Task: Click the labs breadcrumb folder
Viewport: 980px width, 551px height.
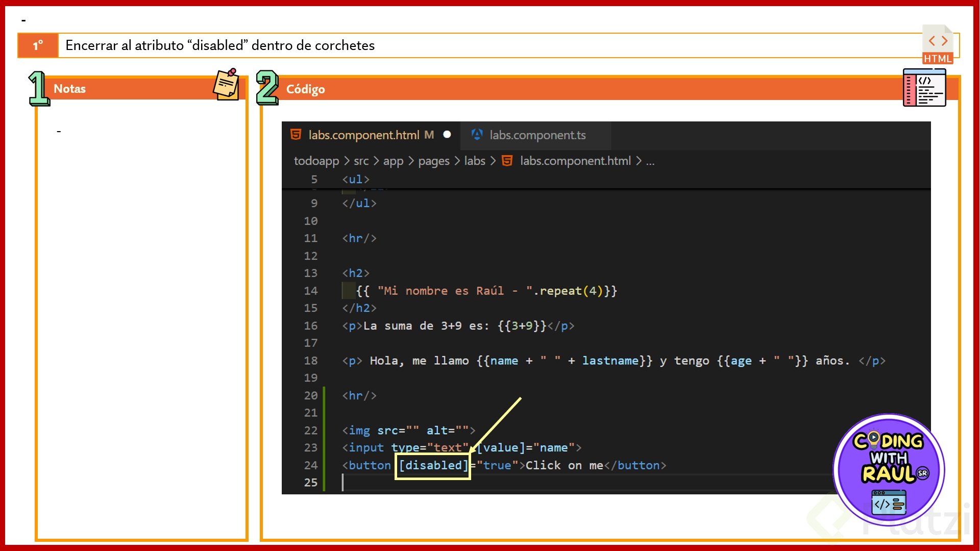Action: 474,161
